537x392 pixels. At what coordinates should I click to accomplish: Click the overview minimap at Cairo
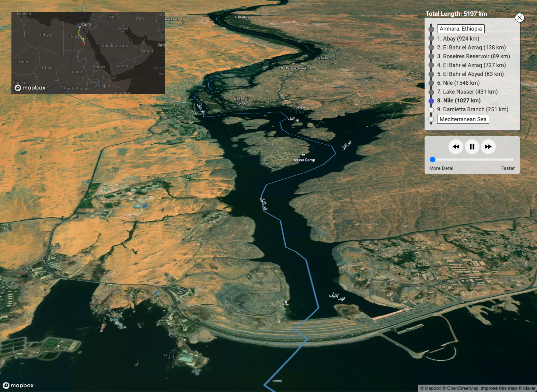tap(80, 27)
